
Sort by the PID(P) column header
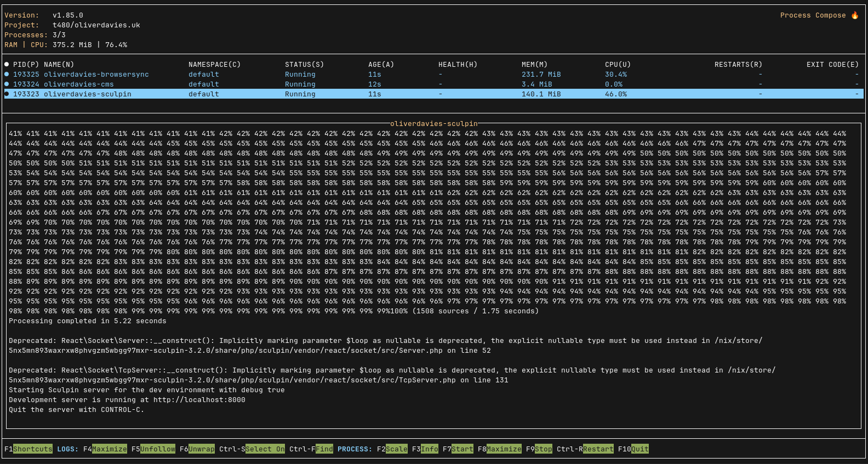coord(26,65)
